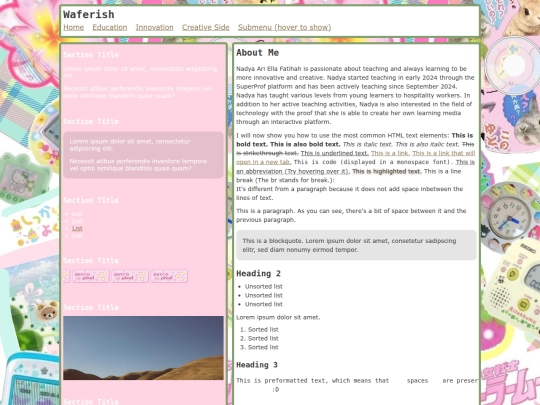This screenshot has width=540, height=405.
Task: Follow the 'This is a link.' hyperlink
Action: 390,153
